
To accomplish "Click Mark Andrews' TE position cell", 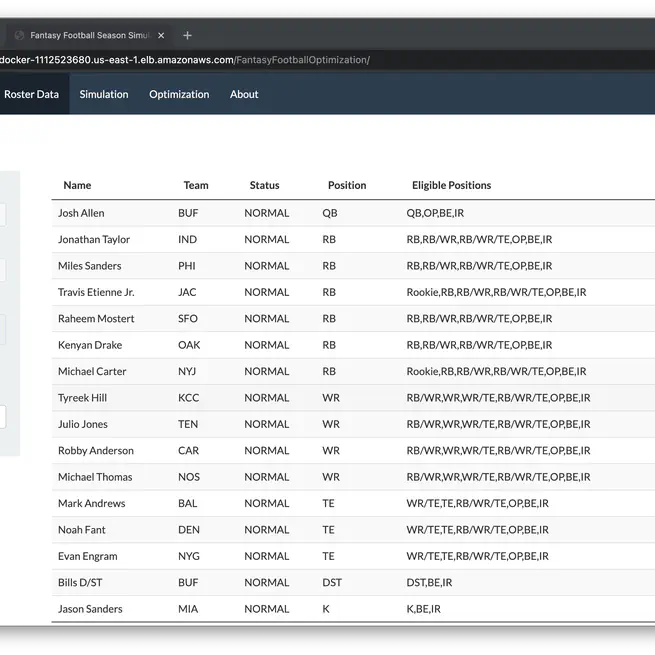I will click(328, 503).
